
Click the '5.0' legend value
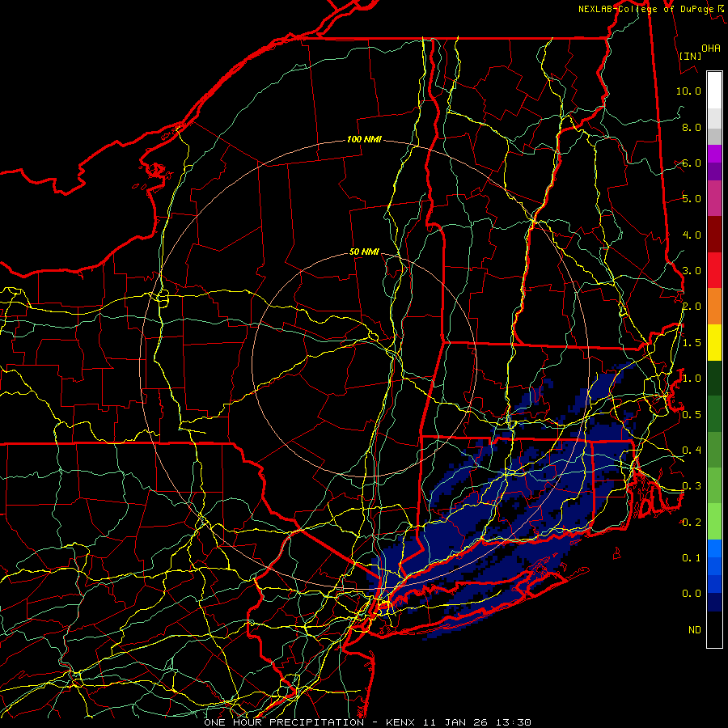[692, 199]
